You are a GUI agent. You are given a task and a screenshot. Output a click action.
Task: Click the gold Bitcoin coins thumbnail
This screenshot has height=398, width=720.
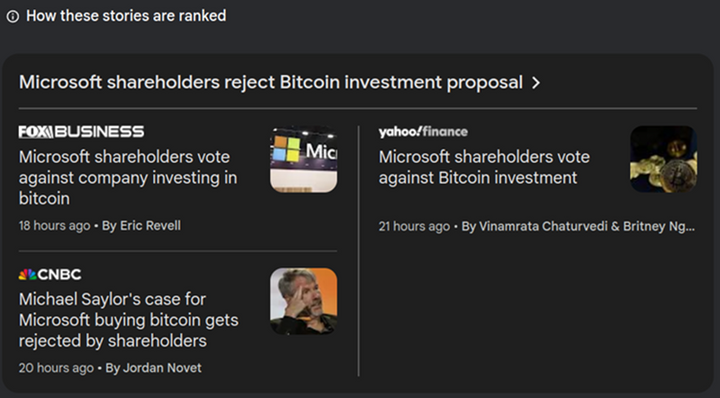[x=664, y=159]
